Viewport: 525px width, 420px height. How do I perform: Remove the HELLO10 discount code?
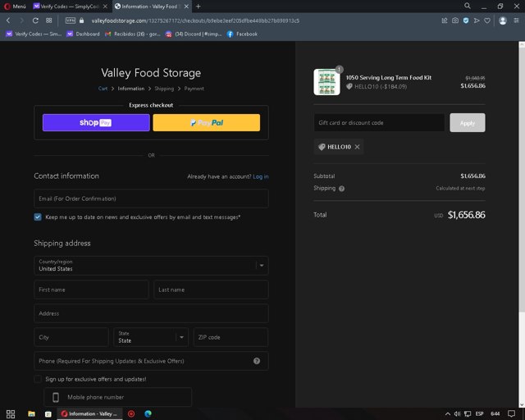click(358, 147)
